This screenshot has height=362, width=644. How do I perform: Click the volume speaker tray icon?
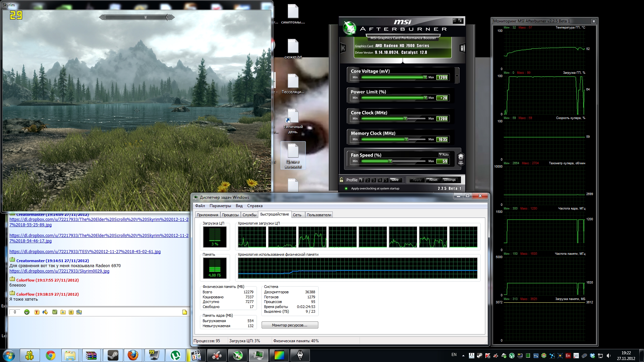(608, 356)
